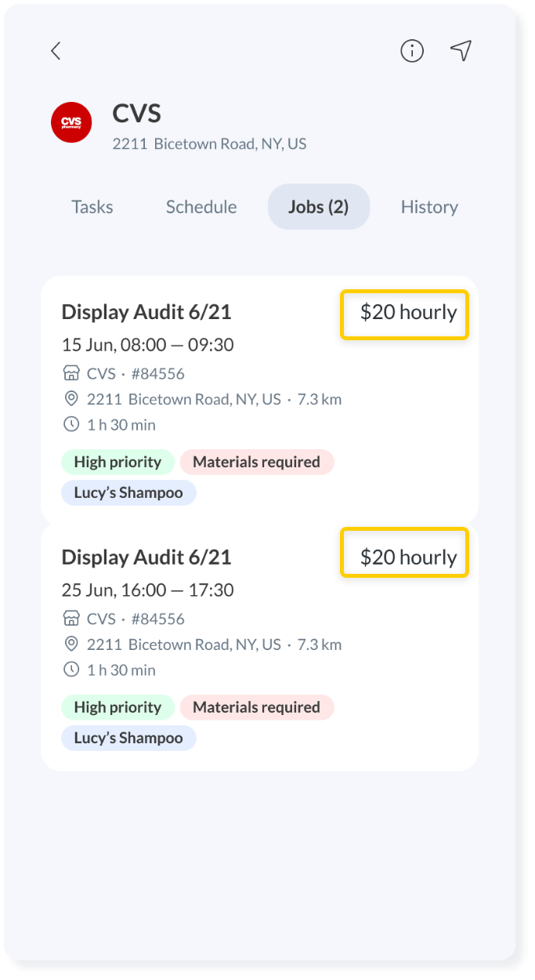This screenshot has height=980, width=535.
Task: Select the Jobs (2) tab
Action: click(x=319, y=207)
